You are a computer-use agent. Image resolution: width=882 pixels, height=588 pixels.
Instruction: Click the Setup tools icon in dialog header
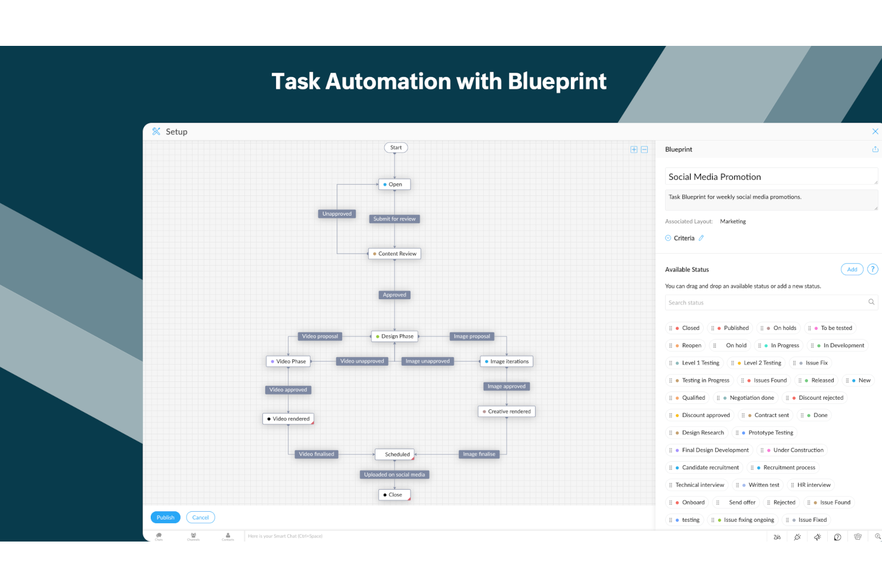click(x=156, y=131)
